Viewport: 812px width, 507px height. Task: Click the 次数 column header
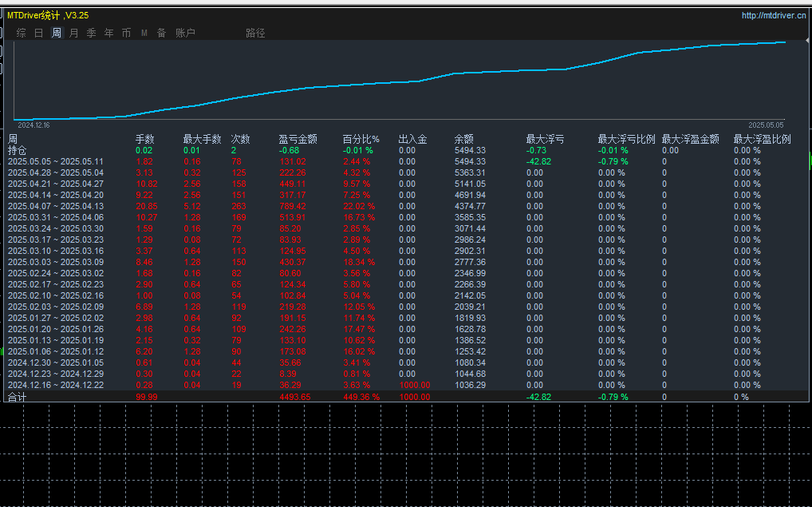pos(240,139)
